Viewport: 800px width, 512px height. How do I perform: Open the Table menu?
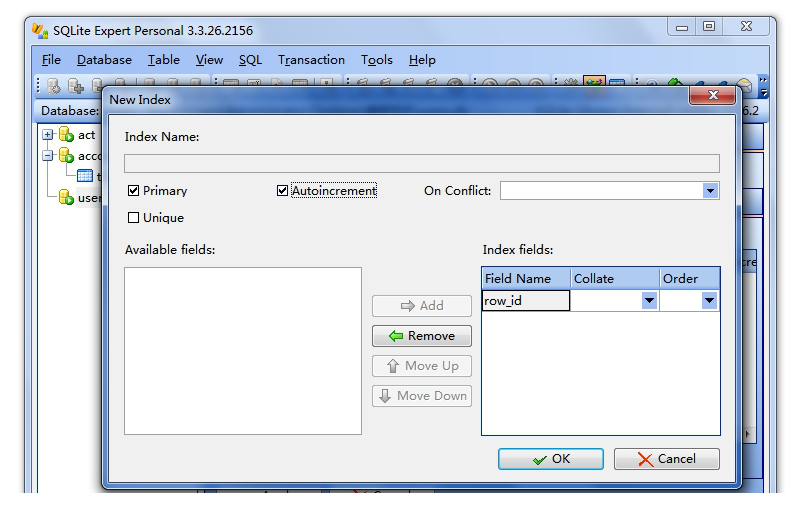point(164,60)
